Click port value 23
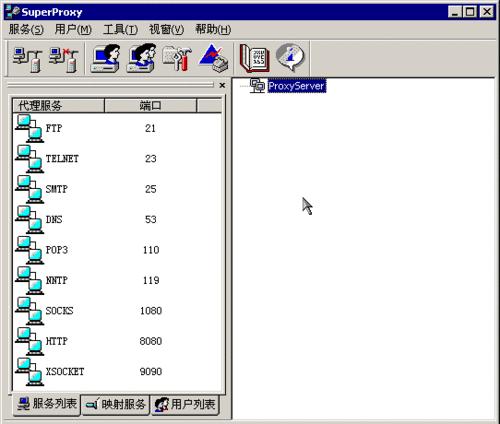Viewport: 500px width, 424px height. click(x=151, y=159)
